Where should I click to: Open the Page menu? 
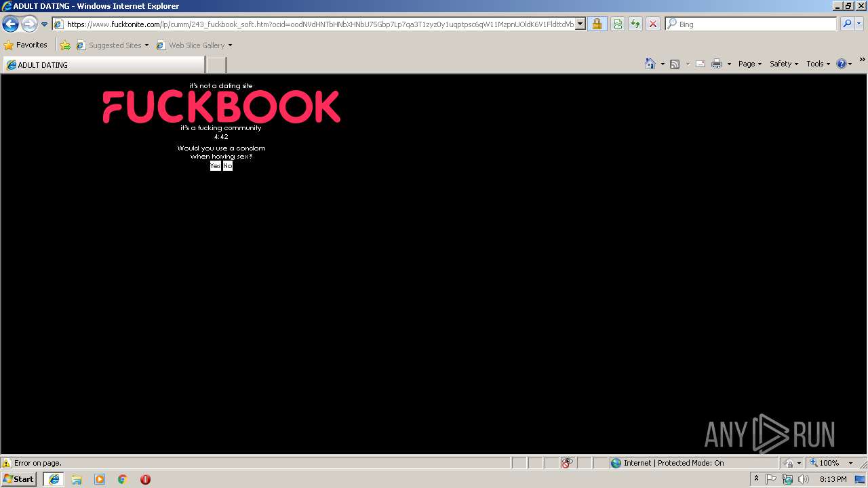[750, 64]
